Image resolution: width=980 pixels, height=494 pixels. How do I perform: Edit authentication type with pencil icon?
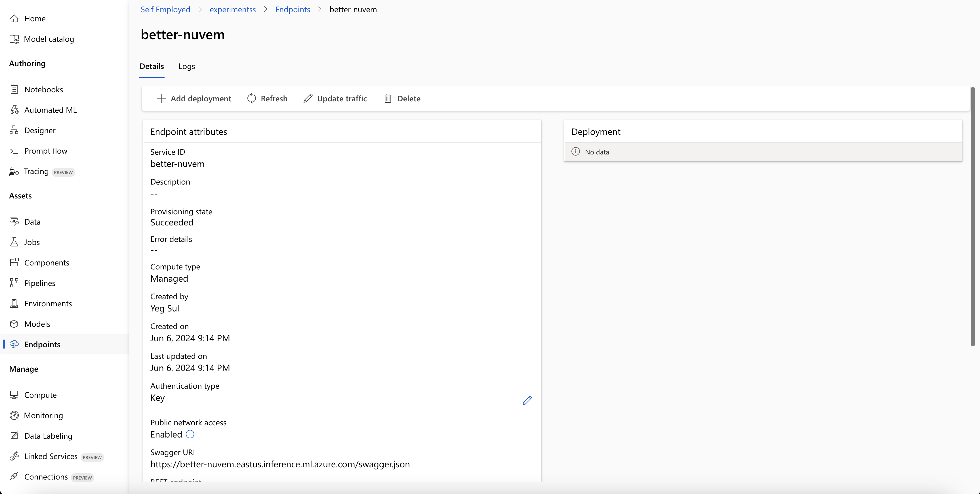click(x=527, y=400)
